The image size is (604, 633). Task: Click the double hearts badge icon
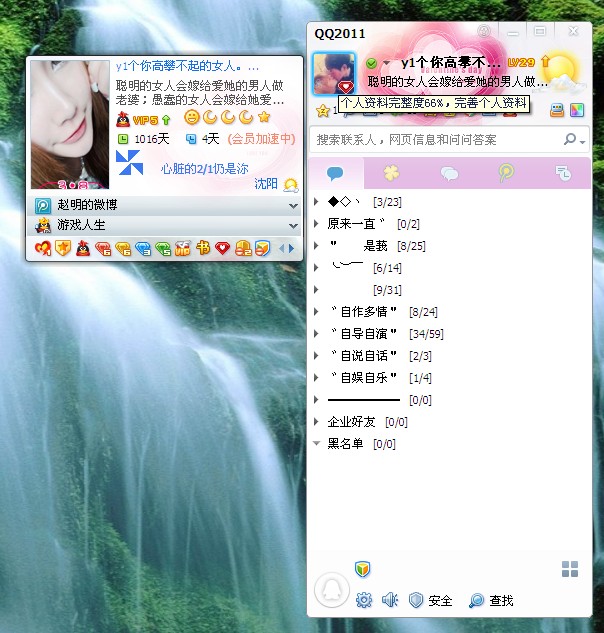click(42, 248)
